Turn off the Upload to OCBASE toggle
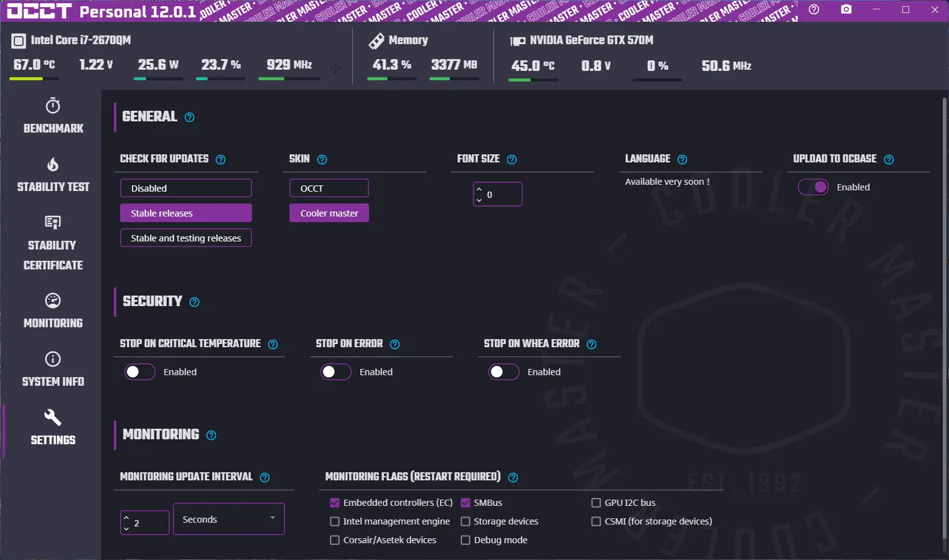The width and height of the screenshot is (949, 560). point(813,187)
